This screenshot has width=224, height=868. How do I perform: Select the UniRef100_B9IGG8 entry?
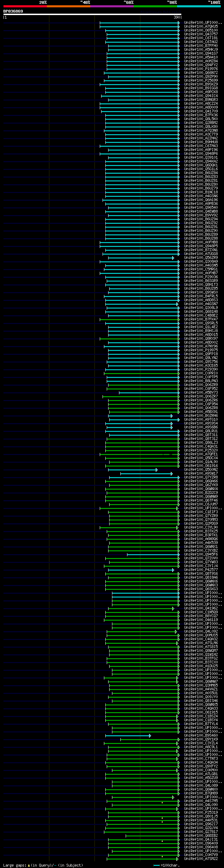pos(201,88)
